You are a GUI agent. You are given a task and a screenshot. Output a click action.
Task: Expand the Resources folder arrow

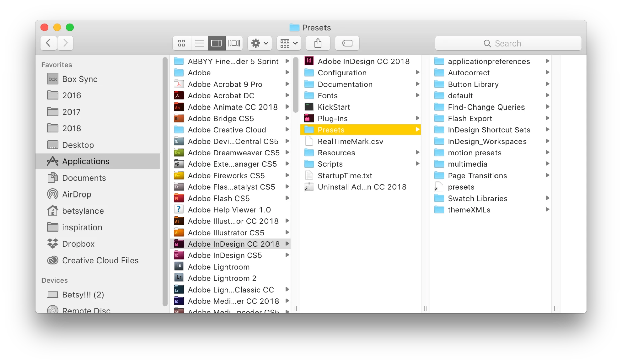417,152
